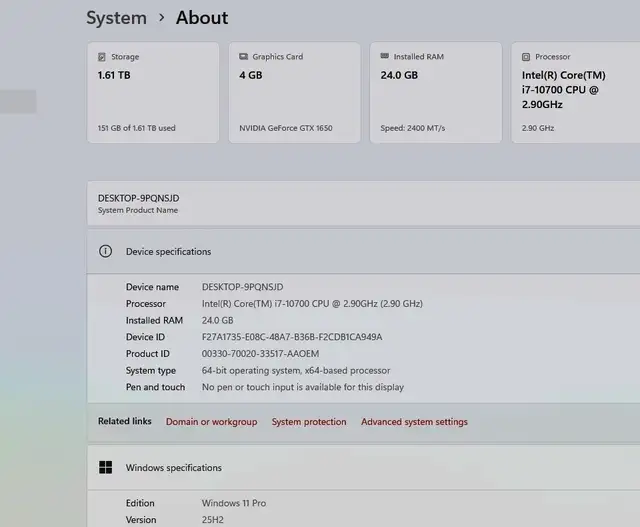Click the 'System type' label
Viewport: 640px width, 527px height.
pyautogui.click(x=151, y=371)
